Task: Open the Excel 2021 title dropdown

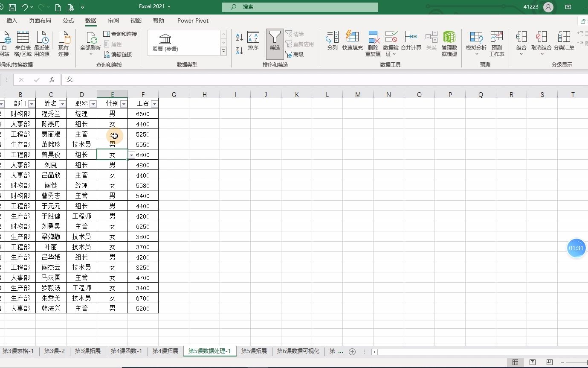Action: pos(154,7)
